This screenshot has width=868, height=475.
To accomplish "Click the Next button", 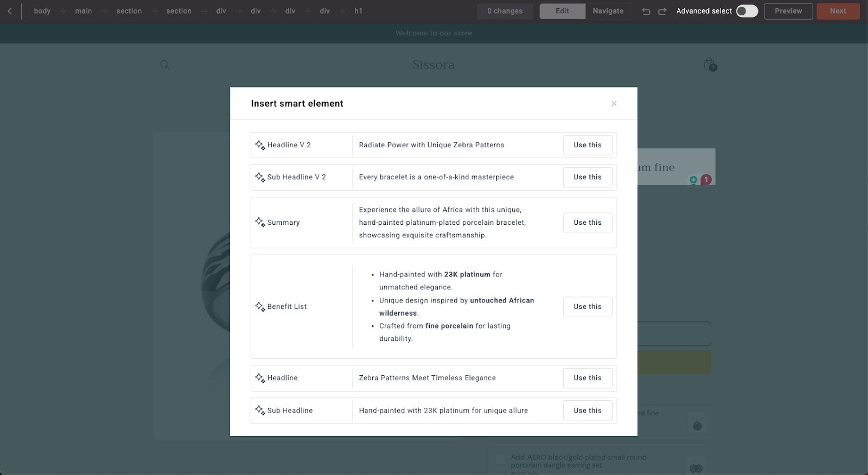I will [838, 11].
